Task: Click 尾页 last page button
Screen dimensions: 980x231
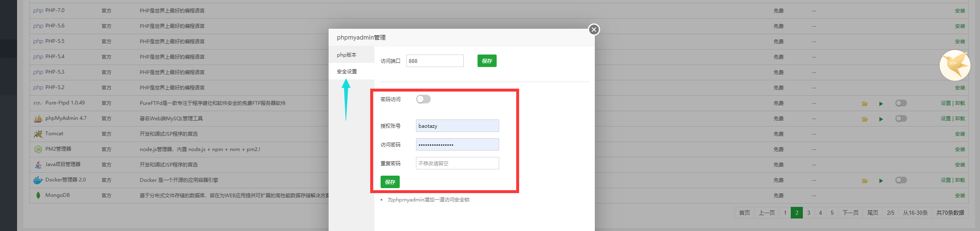Action: point(873,213)
